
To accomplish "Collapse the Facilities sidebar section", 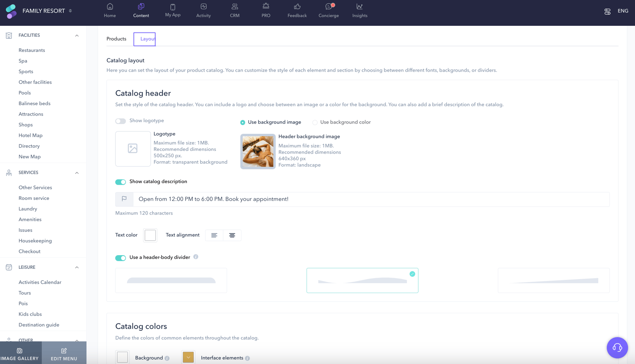I will click(77, 36).
